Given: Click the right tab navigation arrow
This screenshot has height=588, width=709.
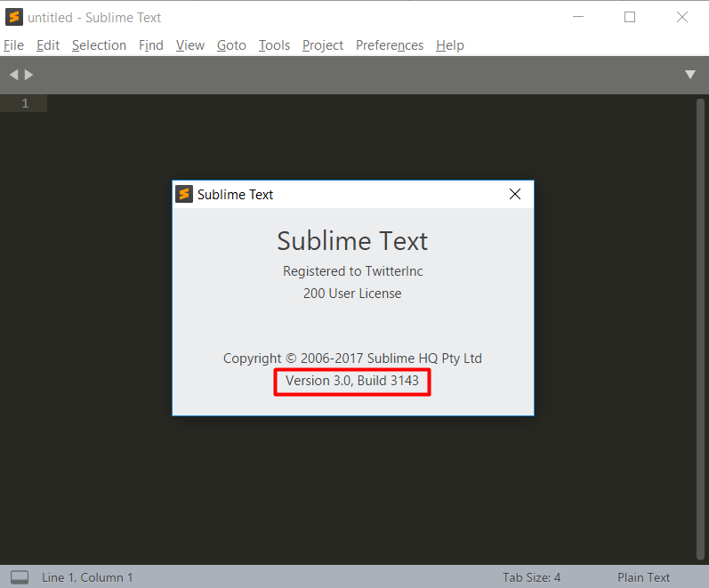Looking at the screenshot, I should tap(29, 75).
